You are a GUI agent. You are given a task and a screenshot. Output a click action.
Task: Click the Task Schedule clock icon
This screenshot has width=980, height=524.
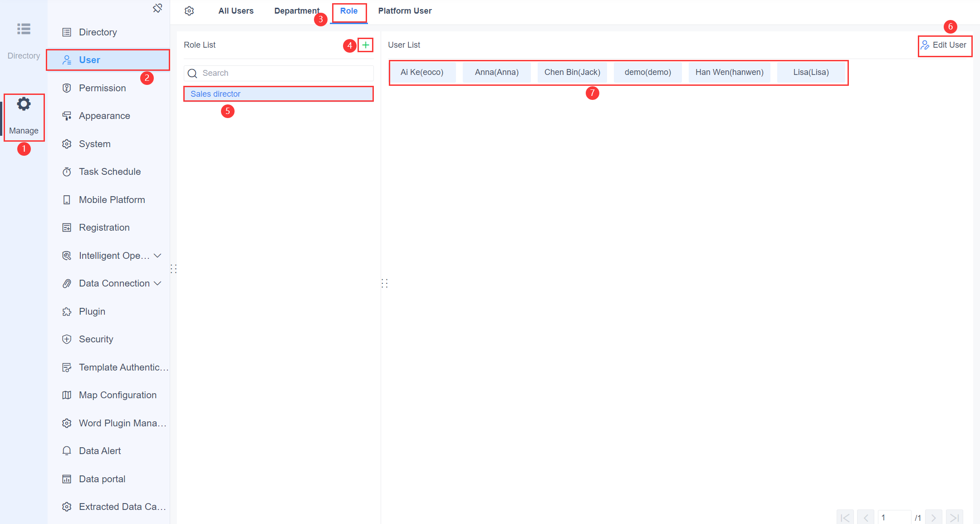pyautogui.click(x=67, y=171)
